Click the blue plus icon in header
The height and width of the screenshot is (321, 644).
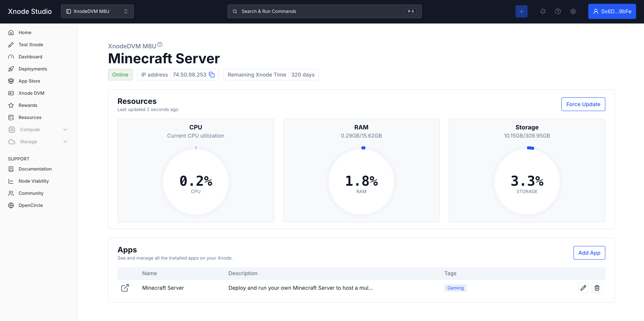[x=521, y=11]
